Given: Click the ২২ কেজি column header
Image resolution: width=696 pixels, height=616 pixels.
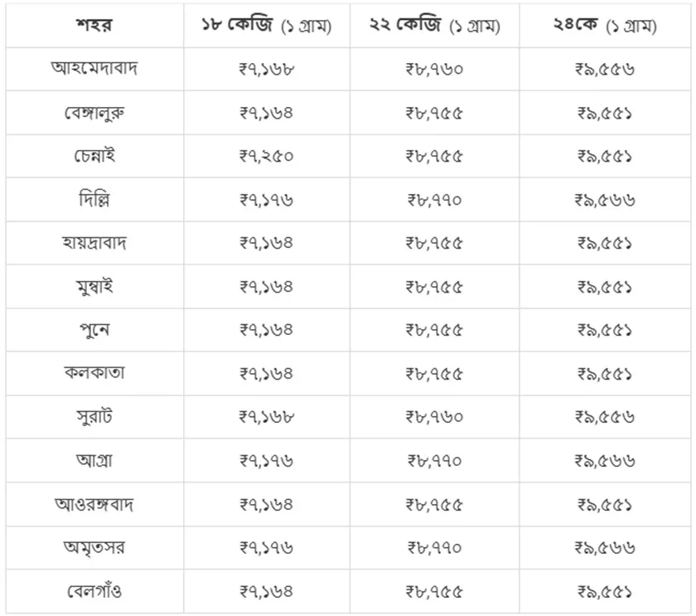Looking at the screenshot, I should 434,25.
